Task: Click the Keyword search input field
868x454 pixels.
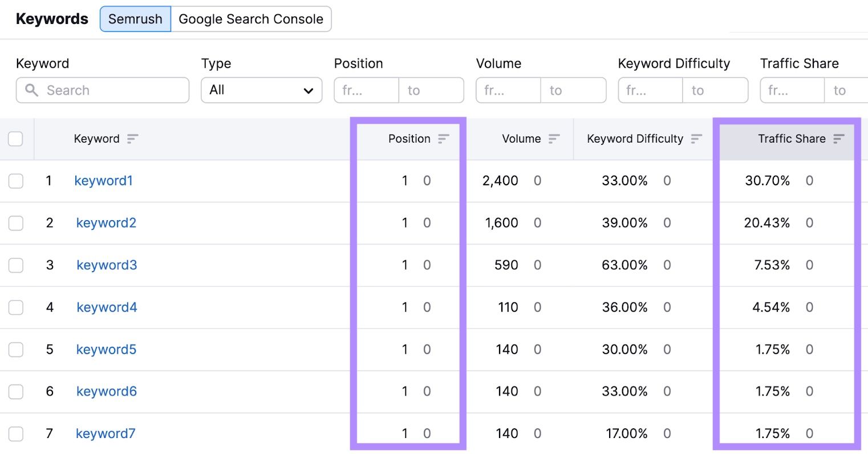Action: point(108,90)
